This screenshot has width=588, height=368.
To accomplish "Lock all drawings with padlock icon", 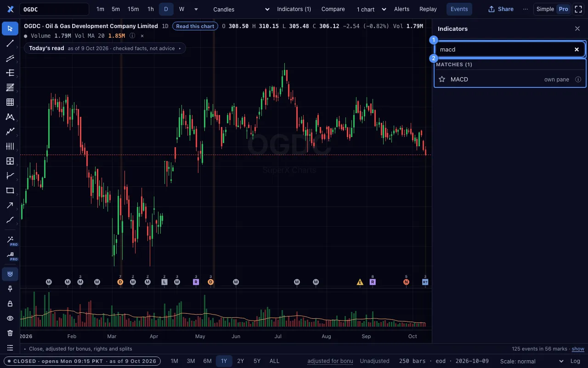I will pyautogui.click(x=10, y=304).
